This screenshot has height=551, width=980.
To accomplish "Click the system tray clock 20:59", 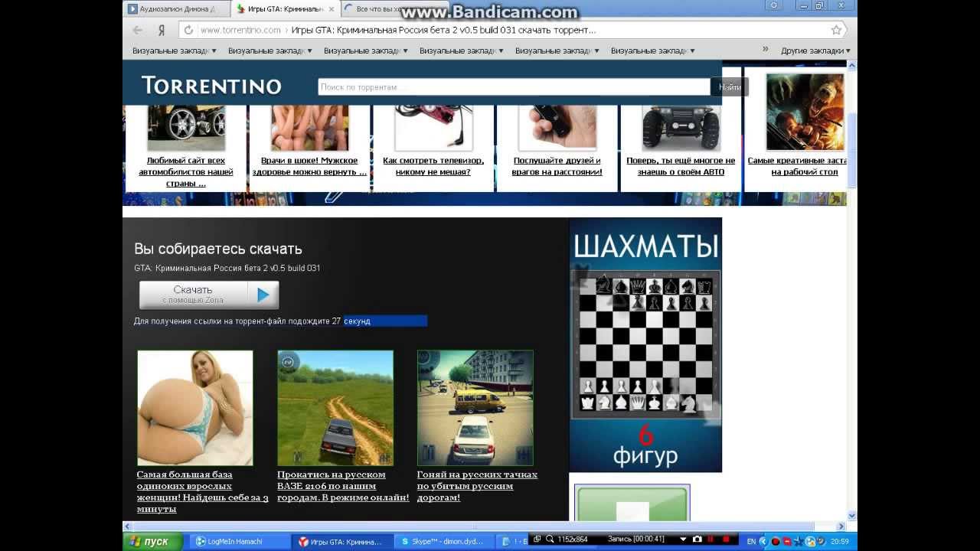I will point(839,541).
